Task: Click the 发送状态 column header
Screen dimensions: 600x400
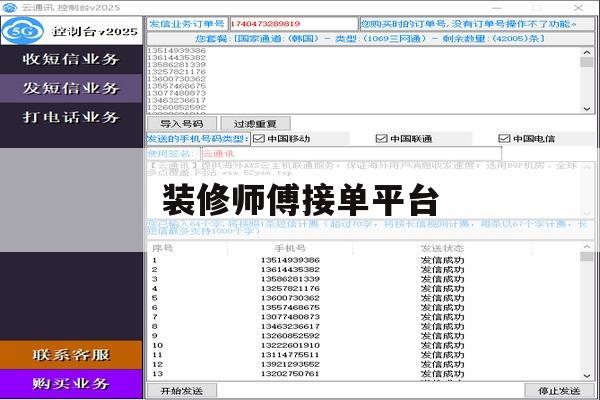Action: pos(442,248)
